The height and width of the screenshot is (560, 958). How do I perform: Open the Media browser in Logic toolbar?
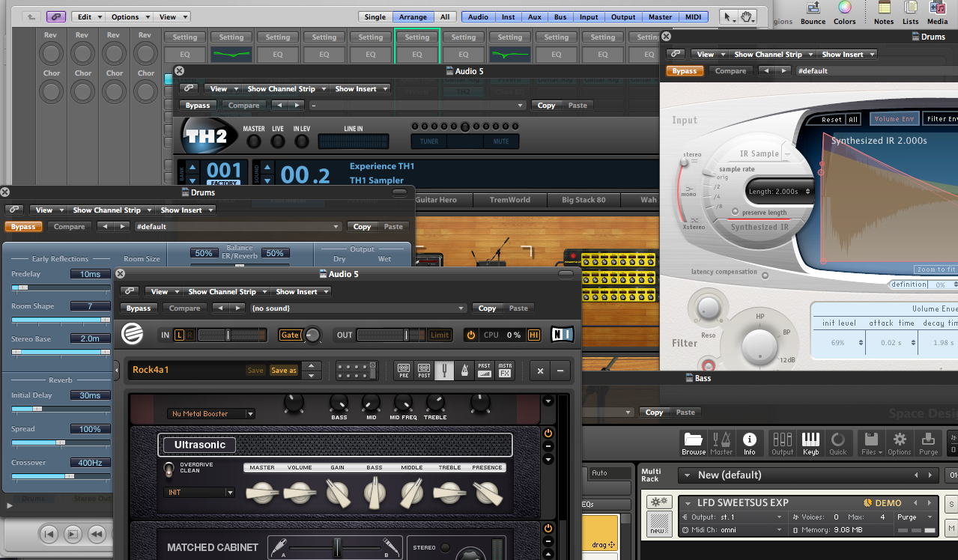click(x=938, y=13)
